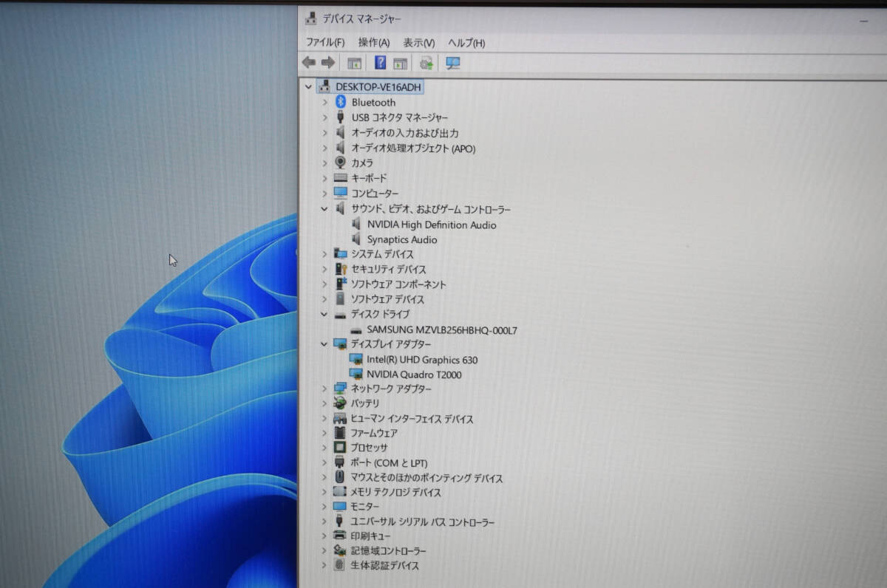Click the キーボード category icon
The height and width of the screenshot is (588, 887).
[x=341, y=178]
